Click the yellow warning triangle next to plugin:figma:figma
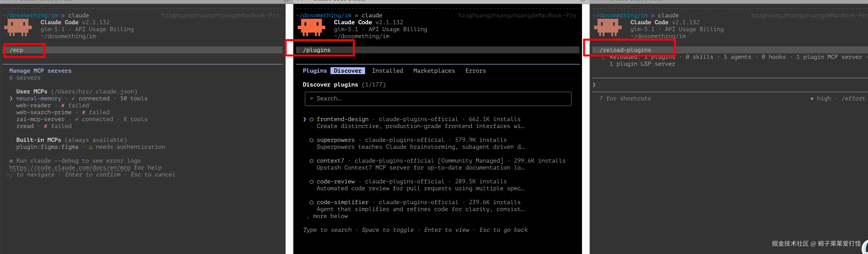This screenshot has height=254, width=868. point(90,147)
